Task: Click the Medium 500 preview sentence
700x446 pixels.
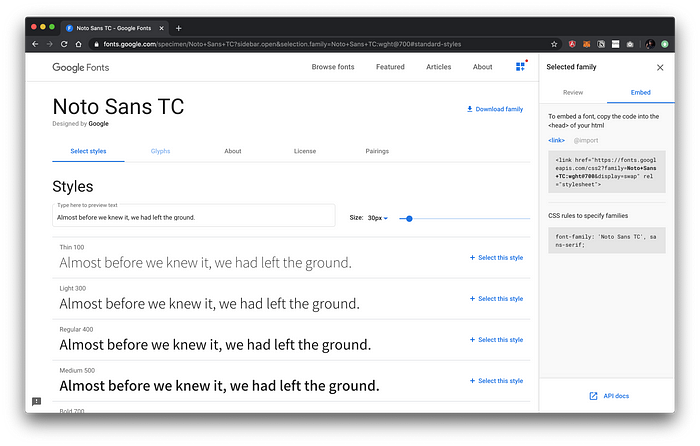Action: coord(219,386)
